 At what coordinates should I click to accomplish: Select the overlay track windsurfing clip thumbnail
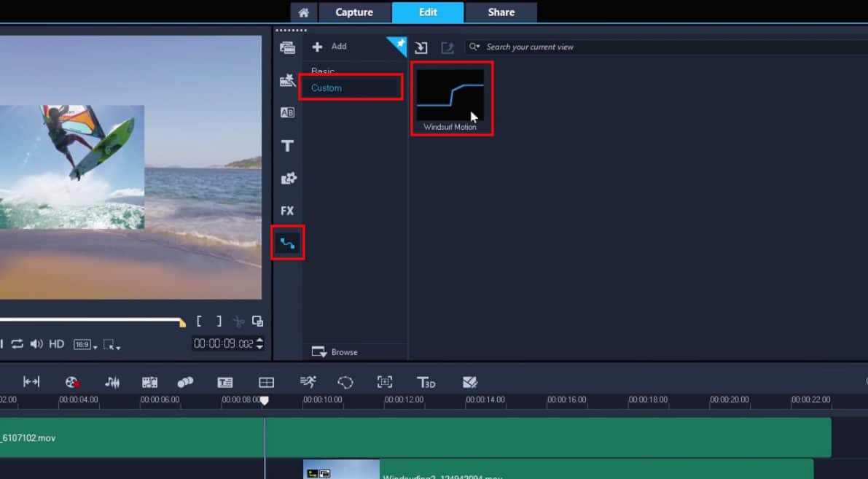[x=342, y=469]
